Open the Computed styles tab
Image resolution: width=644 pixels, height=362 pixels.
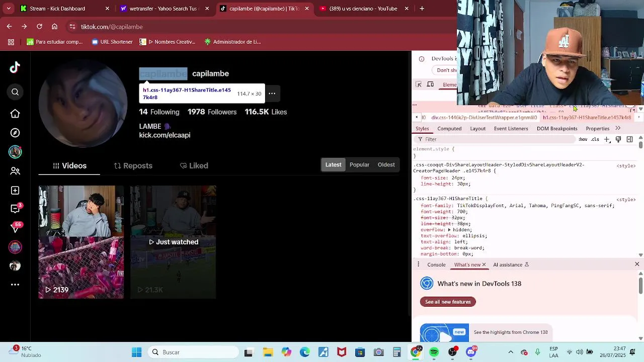pos(449,129)
